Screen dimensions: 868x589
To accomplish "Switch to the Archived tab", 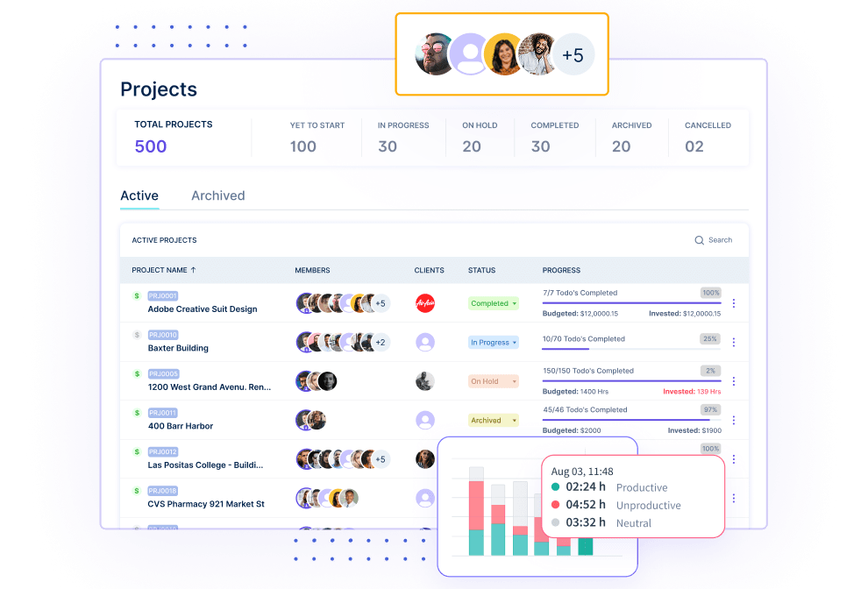I will pyautogui.click(x=218, y=195).
